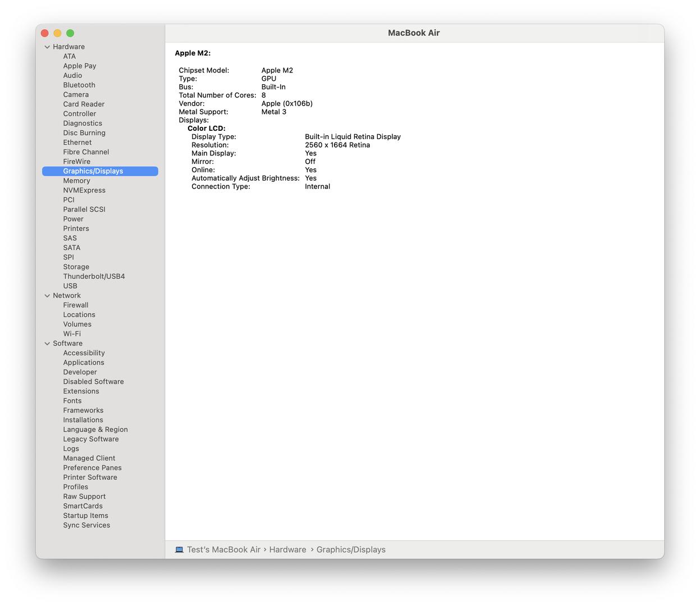700x606 pixels.
Task: Select USB in the sidebar
Action: pos(70,286)
